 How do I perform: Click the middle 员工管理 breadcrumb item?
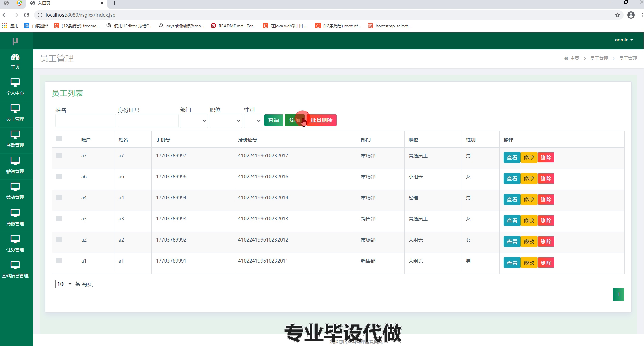click(x=599, y=58)
